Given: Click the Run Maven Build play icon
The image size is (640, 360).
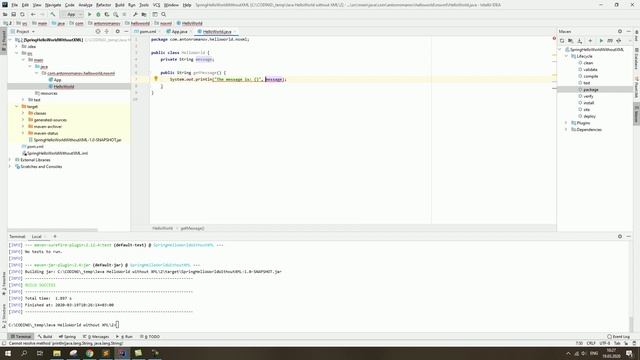Looking at the screenshot, I should (601, 41).
